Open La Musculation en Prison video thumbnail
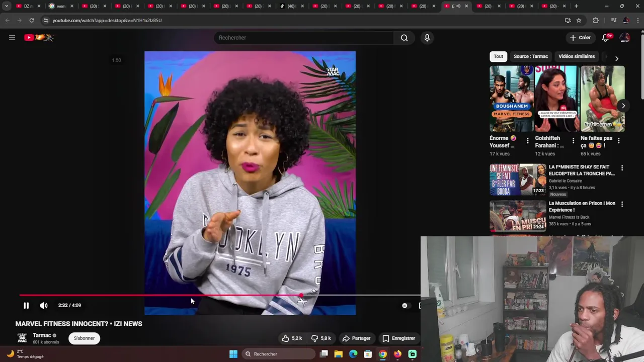 tap(518, 216)
